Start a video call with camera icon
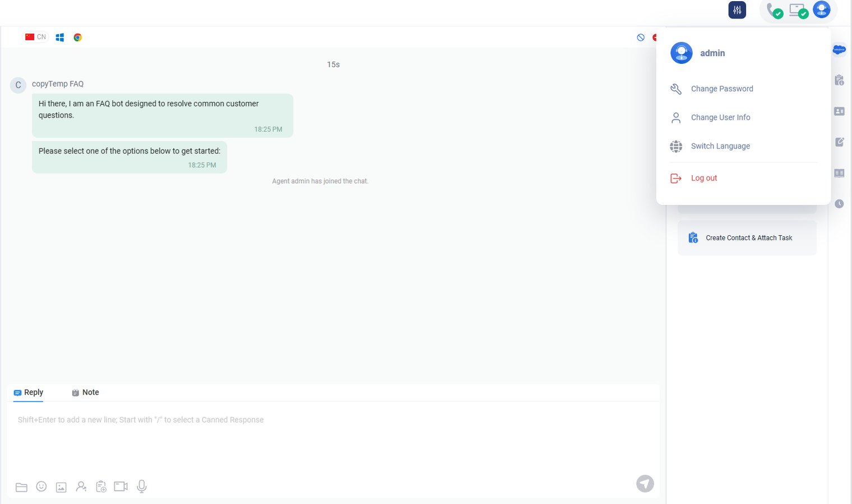 click(x=121, y=486)
